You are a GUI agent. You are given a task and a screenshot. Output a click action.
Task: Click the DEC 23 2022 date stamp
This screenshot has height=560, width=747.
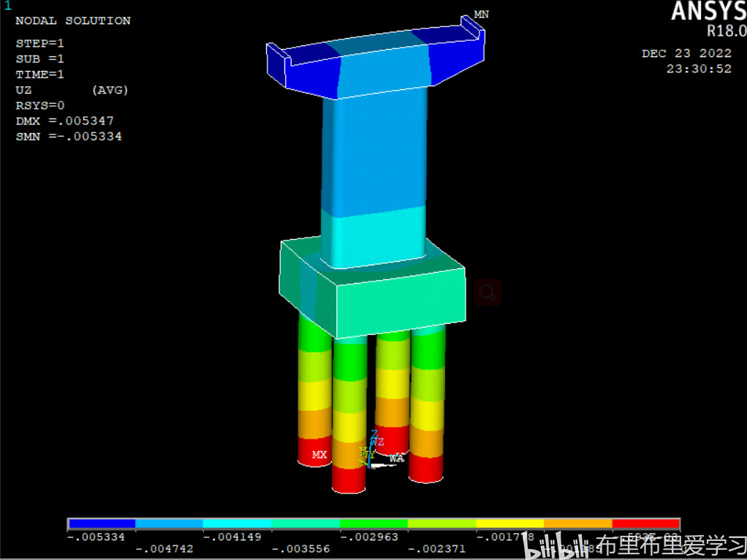tap(686, 53)
